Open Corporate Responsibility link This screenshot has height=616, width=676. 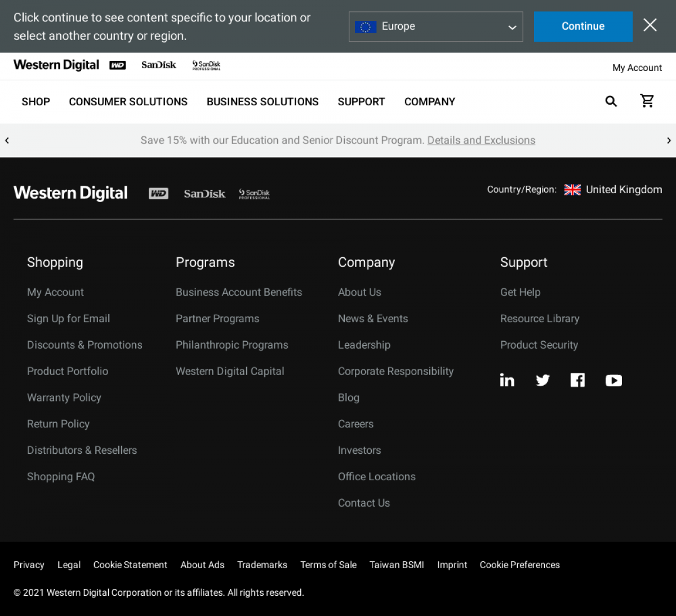395,372
